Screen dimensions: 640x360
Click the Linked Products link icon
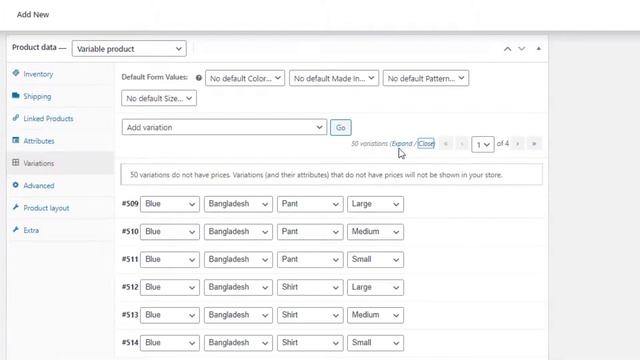(16, 118)
